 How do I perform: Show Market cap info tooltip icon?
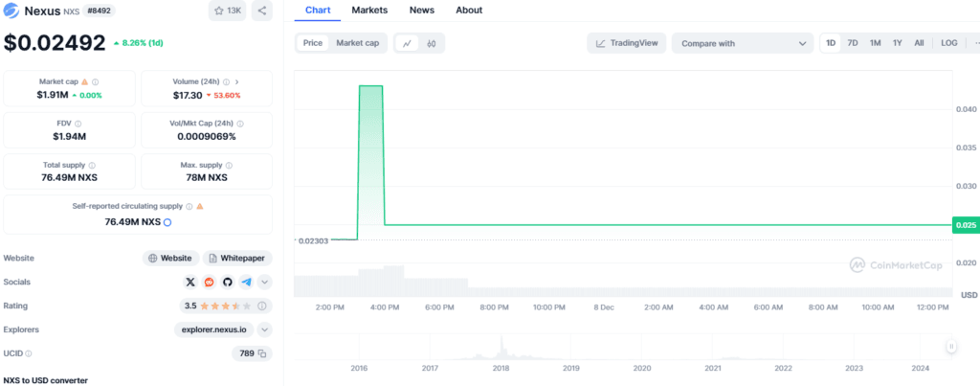(x=95, y=82)
